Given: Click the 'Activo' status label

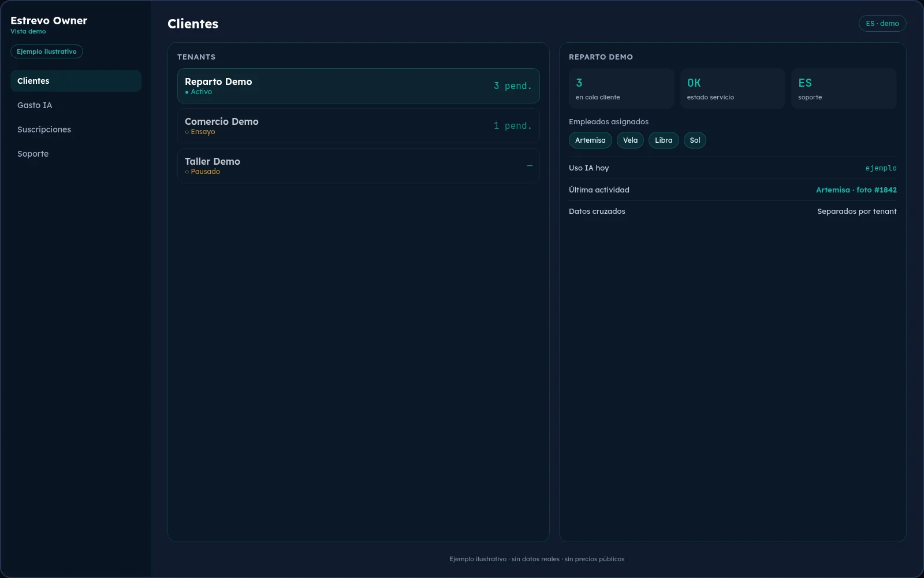Looking at the screenshot, I should (198, 92).
